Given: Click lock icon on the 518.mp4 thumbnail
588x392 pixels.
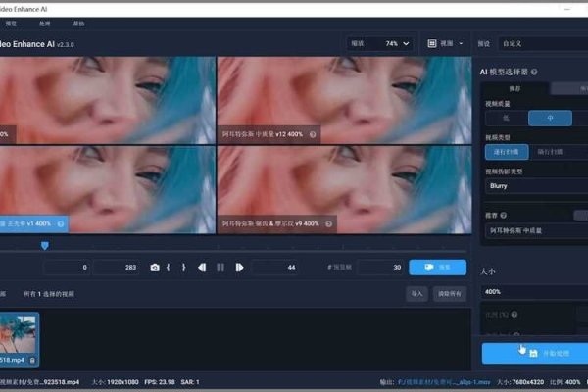Looking at the screenshot, I should 32,360.
